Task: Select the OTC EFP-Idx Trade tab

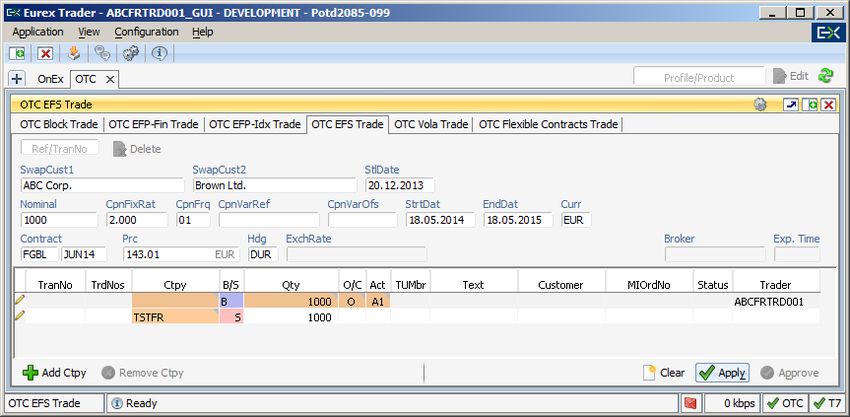Action: point(255,124)
